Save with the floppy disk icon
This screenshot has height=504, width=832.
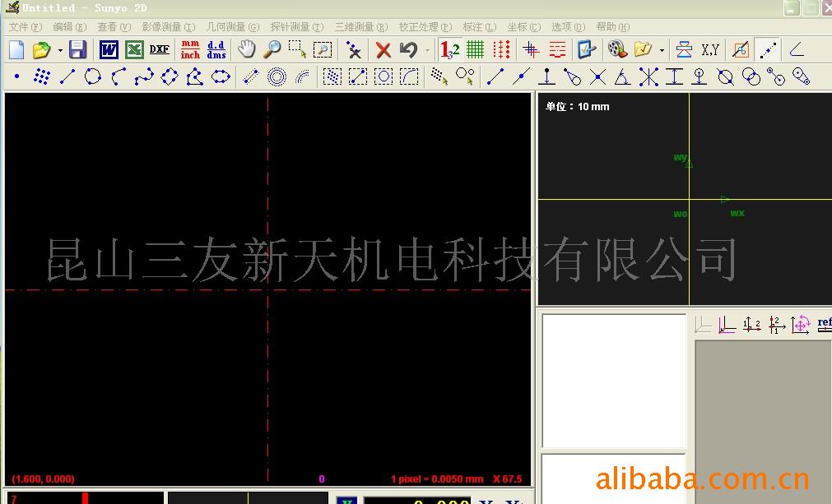tap(77, 50)
